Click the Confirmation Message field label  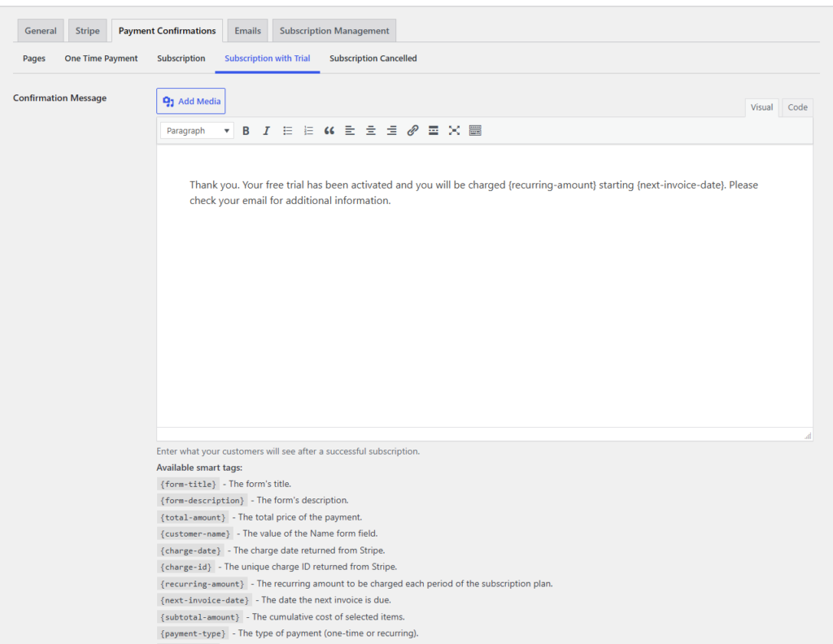(x=59, y=98)
